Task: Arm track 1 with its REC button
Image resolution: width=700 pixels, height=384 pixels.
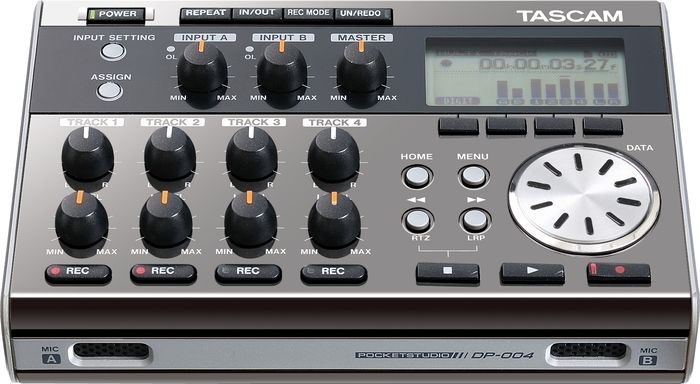Action: coord(78,272)
